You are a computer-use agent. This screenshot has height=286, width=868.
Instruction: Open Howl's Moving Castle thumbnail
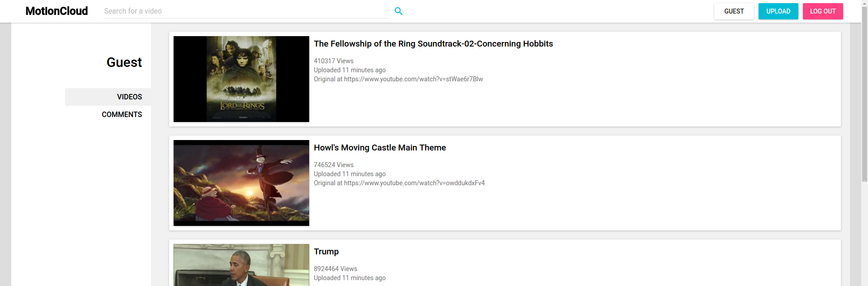tap(241, 183)
